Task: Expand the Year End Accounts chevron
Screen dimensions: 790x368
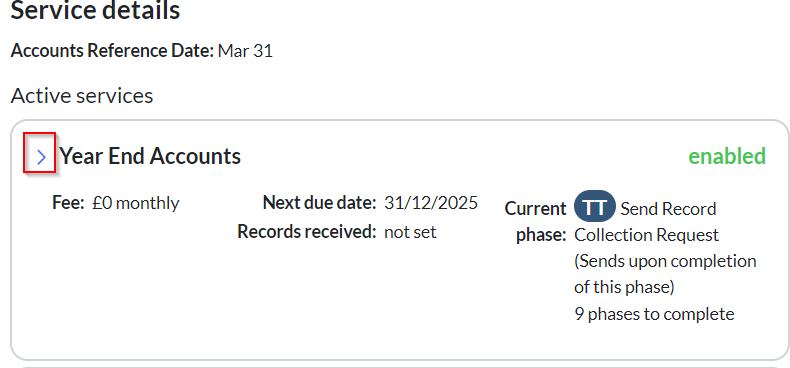Action: pyautogui.click(x=41, y=157)
